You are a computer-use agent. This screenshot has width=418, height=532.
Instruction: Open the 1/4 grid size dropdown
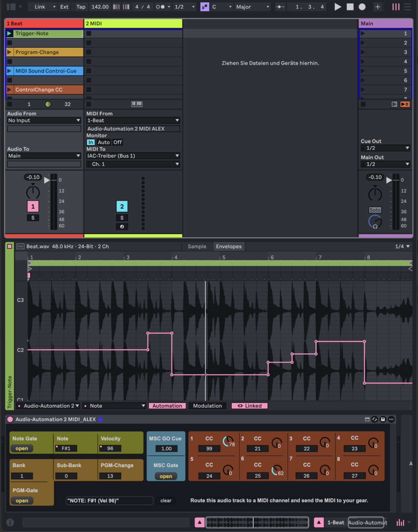[x=402, y=246]
